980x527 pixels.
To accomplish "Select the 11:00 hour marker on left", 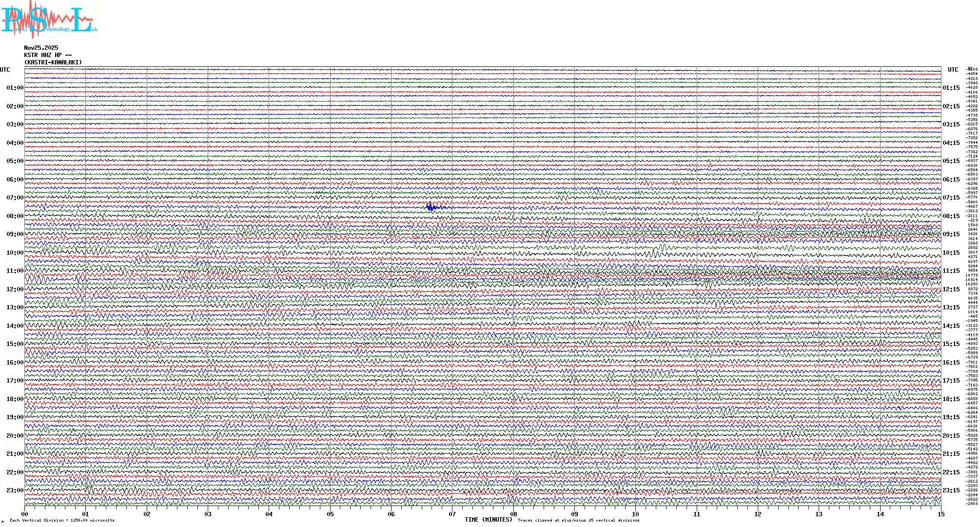I will point(15,271).
